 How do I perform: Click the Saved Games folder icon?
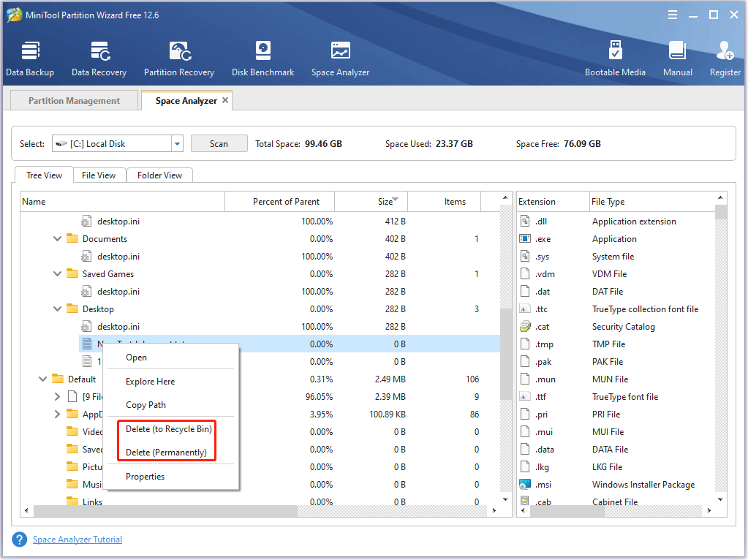[72, 273]
